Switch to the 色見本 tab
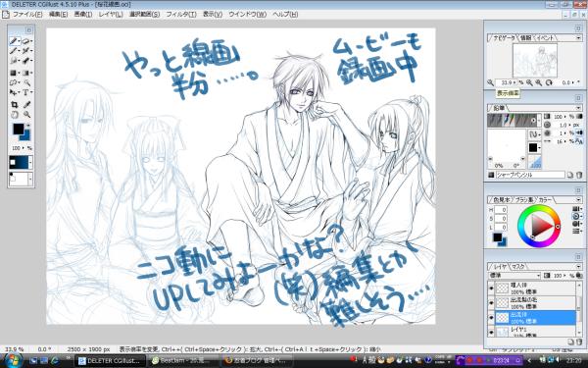Viewport: 588px width, 368px height. [x=502, y=200]
